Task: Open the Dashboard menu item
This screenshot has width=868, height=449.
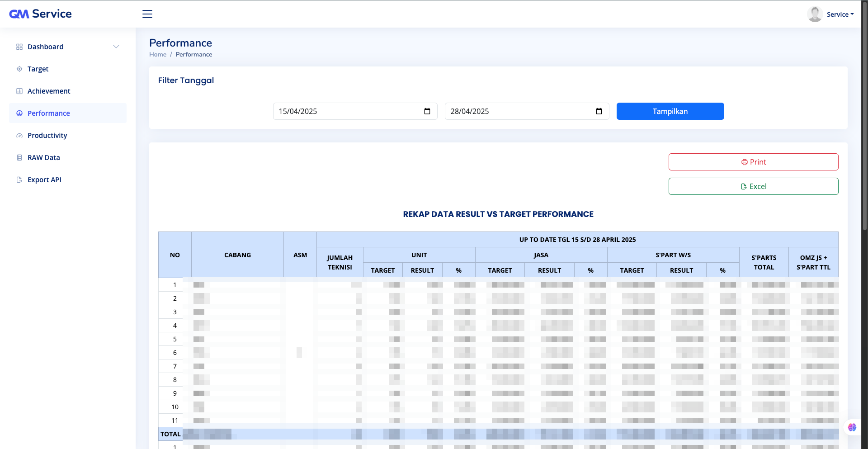Action: [x=68, y=47]
